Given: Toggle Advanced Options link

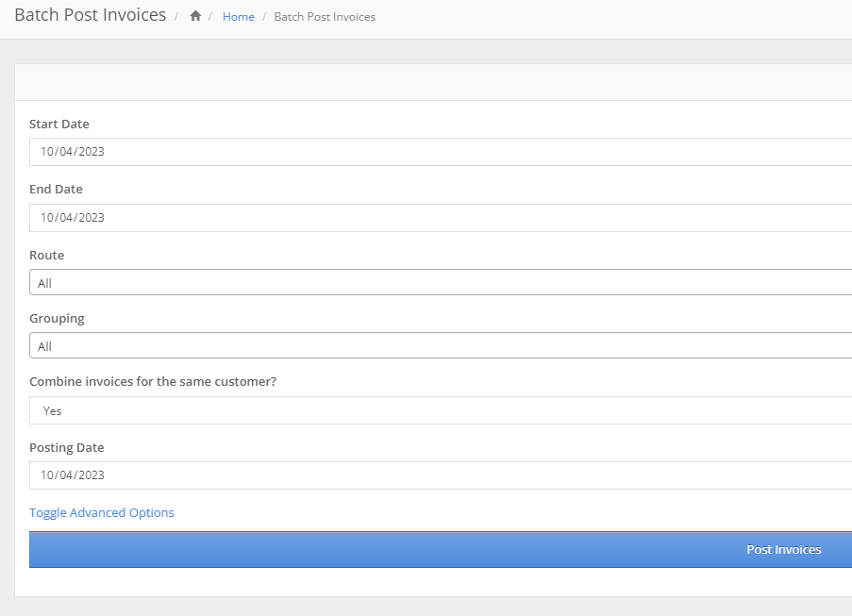Looking at the screenshot, I should pyautogui.click(x=102, y=513).
